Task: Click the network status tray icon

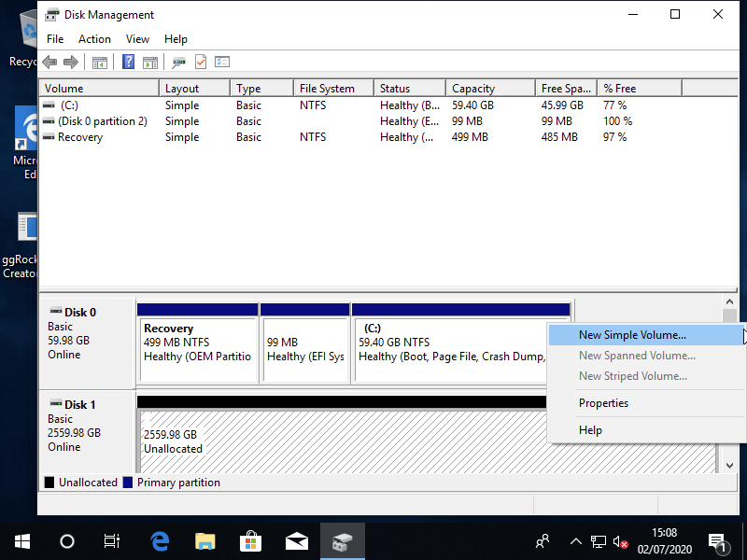Action: point(598,541)
